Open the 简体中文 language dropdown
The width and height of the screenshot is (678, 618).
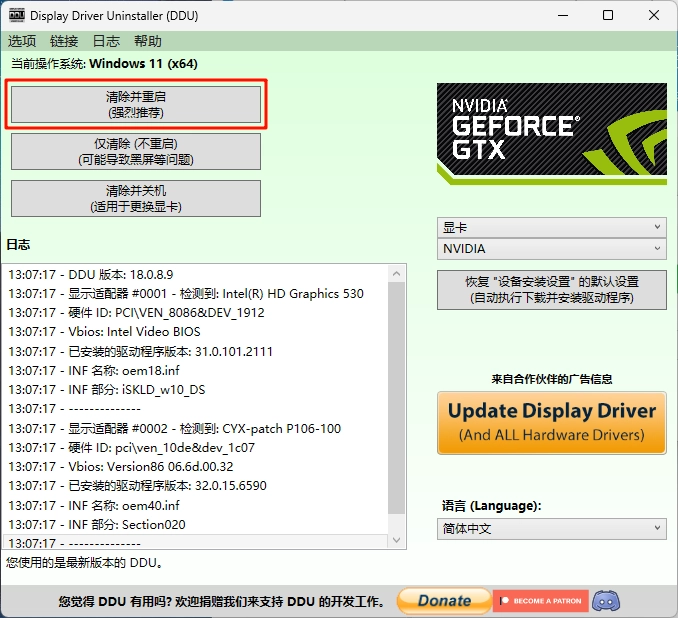(x=551, y=529)
